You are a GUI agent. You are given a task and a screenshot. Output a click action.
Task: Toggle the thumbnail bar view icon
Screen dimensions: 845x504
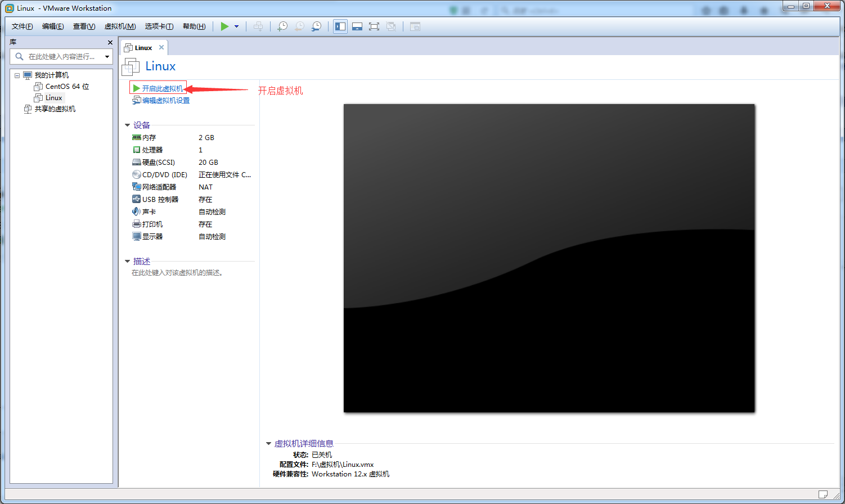357,26
